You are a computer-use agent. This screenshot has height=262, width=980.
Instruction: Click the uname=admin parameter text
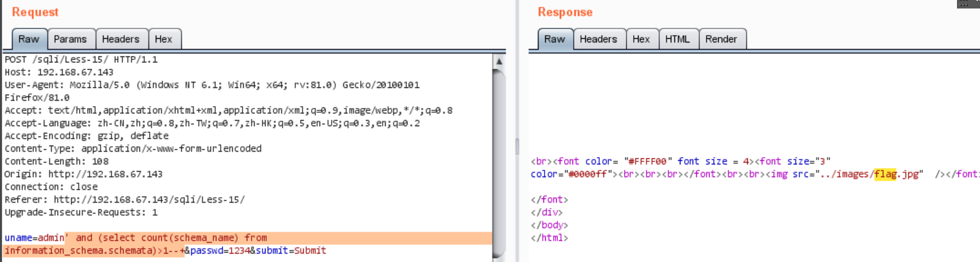(x=35, y=238)
